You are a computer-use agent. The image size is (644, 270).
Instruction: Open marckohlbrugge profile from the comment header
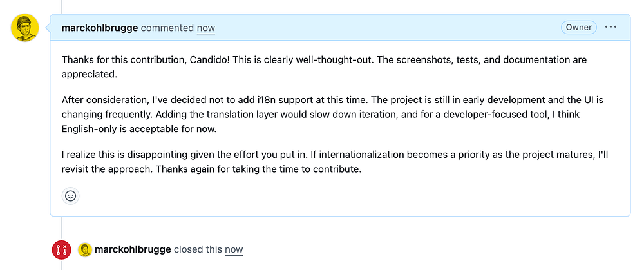pos(100,28)
